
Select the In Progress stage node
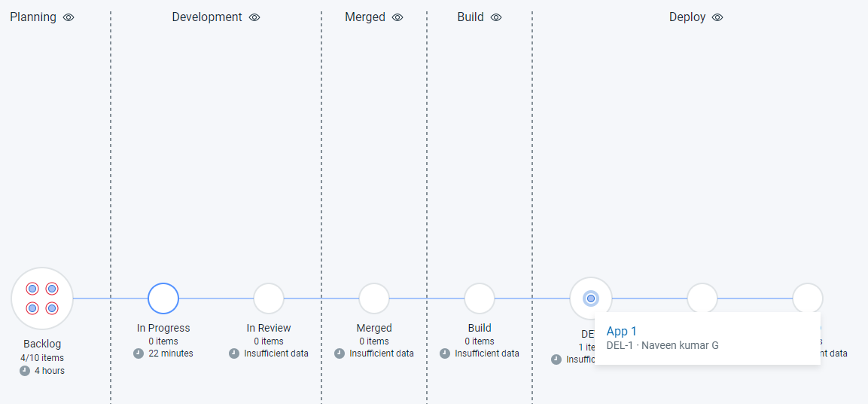(163, 298)
